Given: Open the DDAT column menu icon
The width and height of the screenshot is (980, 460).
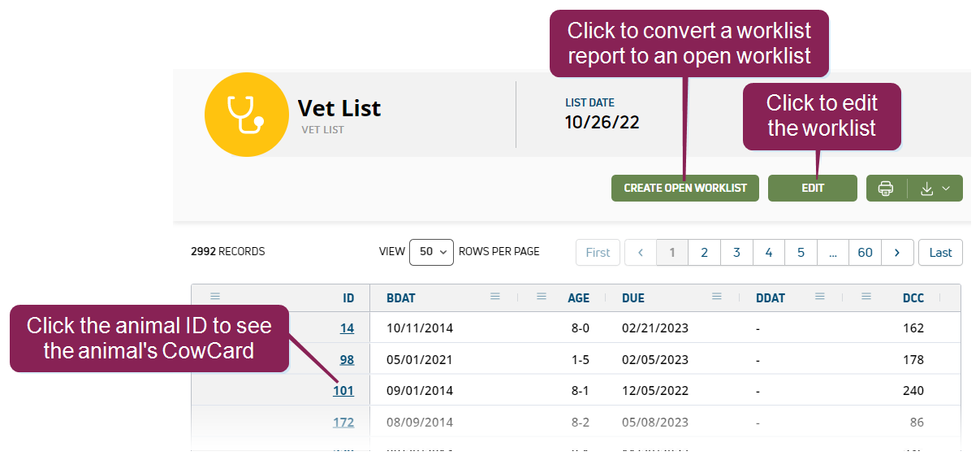Looking at the screenshot, I should (x=820, y=297).
